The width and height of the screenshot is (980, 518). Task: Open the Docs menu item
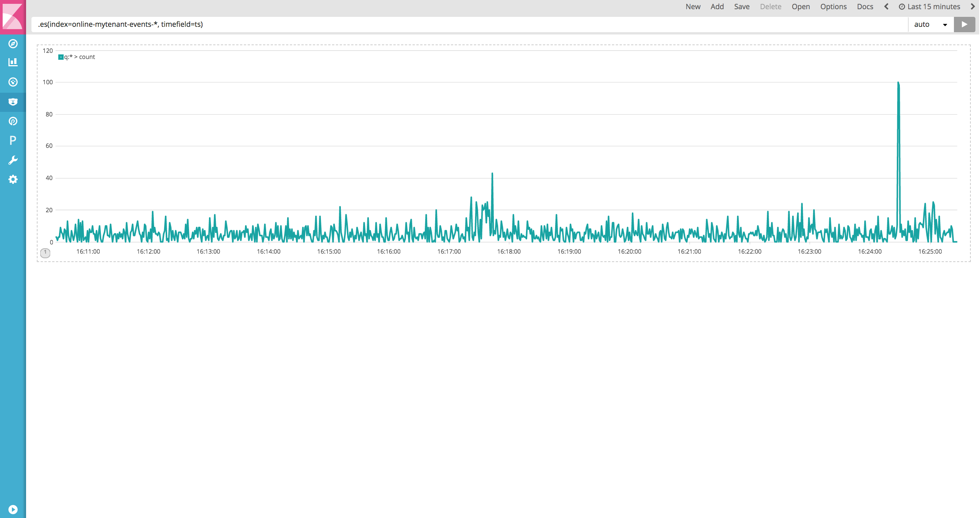[x=865, y=7]
